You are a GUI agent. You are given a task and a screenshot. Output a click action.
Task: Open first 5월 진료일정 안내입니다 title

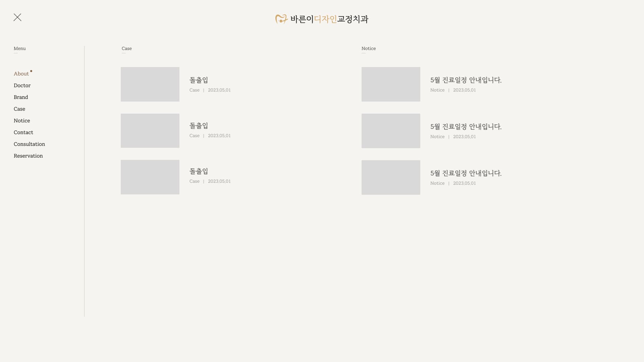point(466,80)
